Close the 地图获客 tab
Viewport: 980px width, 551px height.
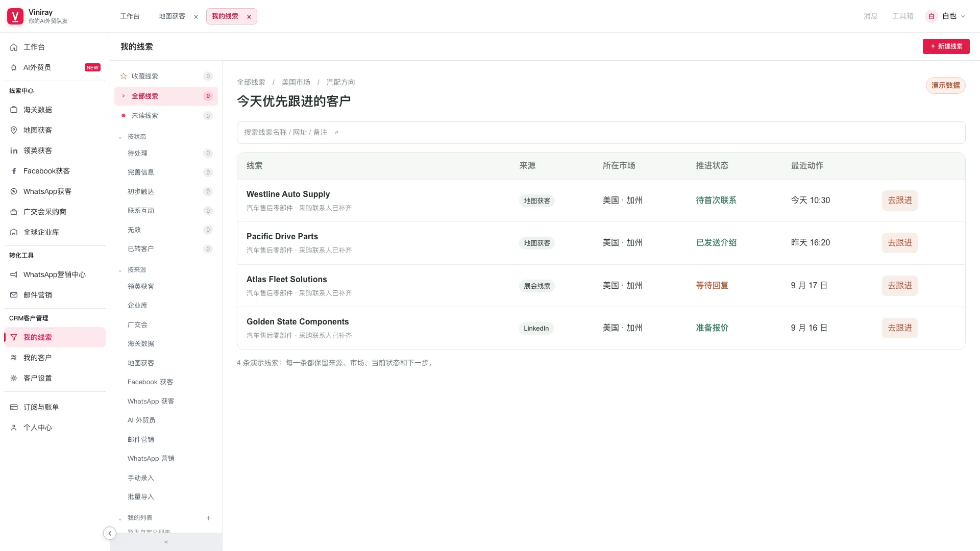click(x=196, y=17)
